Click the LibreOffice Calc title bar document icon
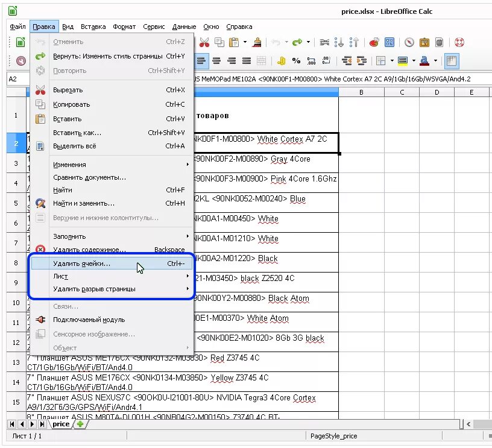The image size is (492, 448). click(13, 11)
